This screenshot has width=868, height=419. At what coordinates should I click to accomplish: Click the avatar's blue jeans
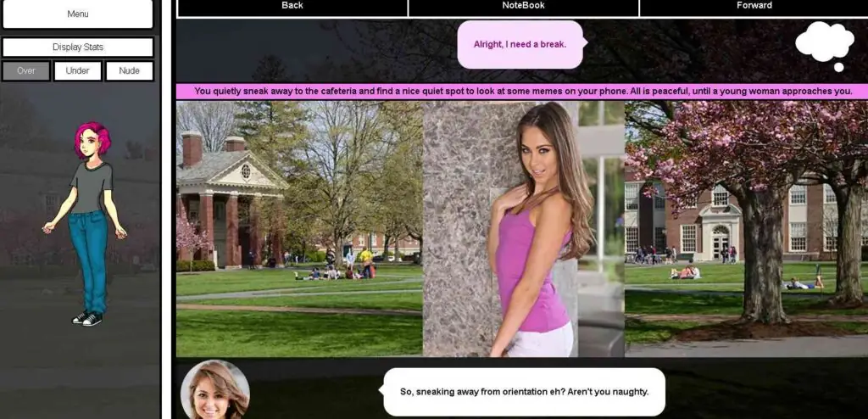coord(90,254)
